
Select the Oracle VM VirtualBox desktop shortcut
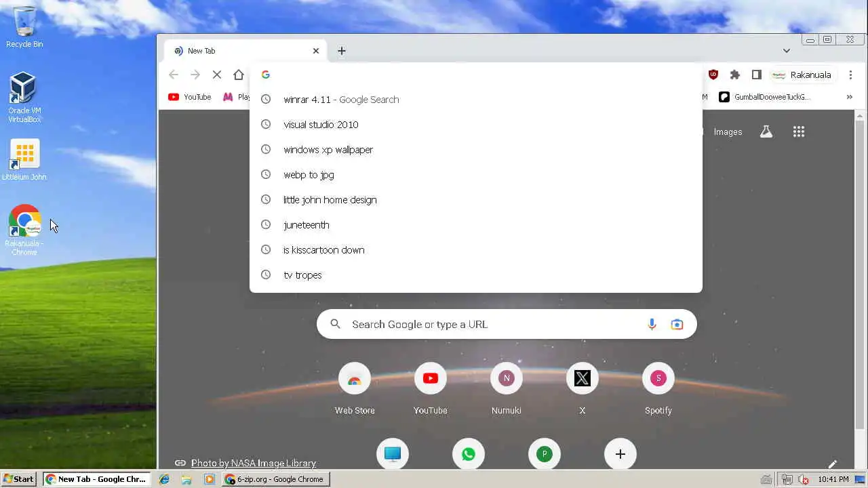point(24,98)
